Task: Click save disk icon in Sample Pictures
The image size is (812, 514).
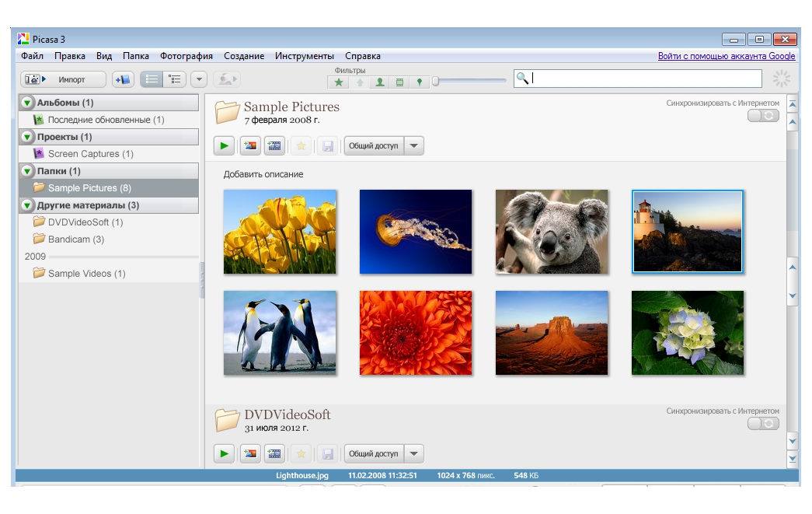Action: pyautogui.click(x=327, y=145)
